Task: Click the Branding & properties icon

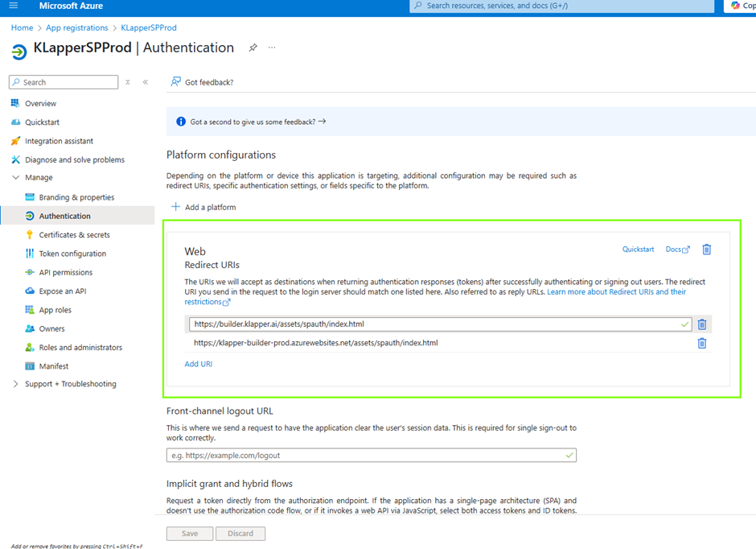Action: click(30, 197)
